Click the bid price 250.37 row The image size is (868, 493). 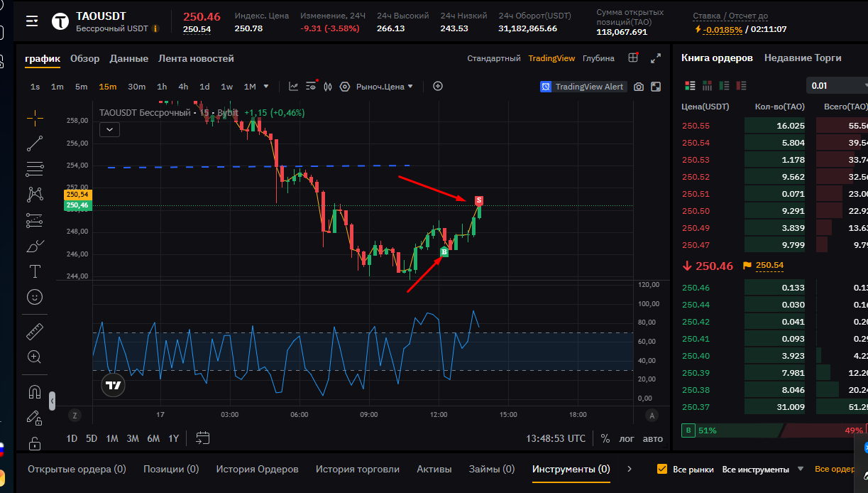[774, 407]
